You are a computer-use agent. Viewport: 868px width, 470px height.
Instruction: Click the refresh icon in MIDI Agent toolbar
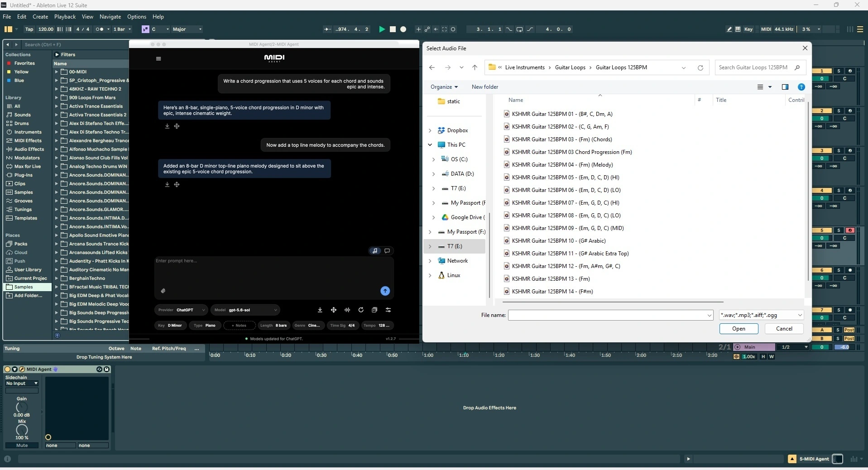pos(361,310)
